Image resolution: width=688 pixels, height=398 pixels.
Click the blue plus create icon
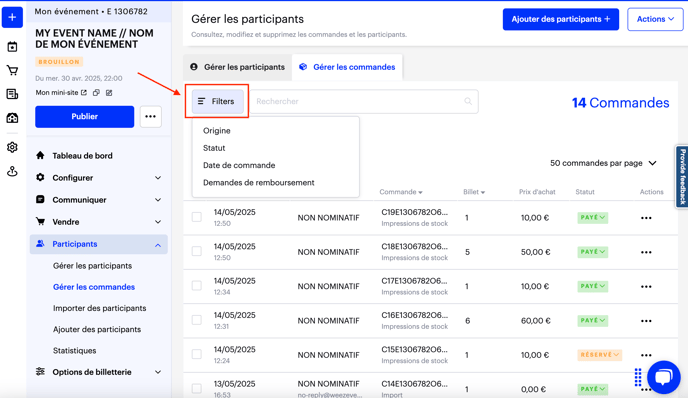click(x=12, y=18)
